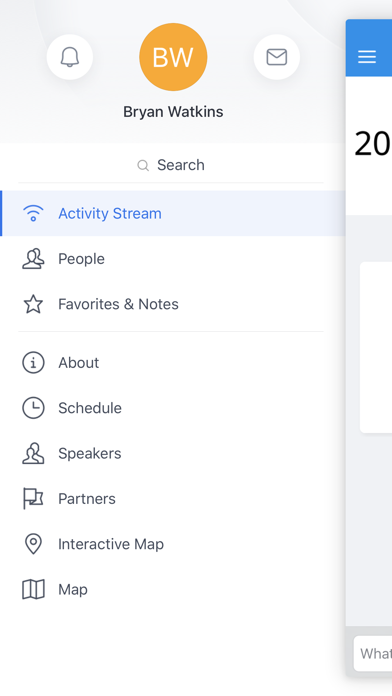This screenshot has width=392, height=696.
Task: Select the Speakers menu entry
Action: (173, 453)
